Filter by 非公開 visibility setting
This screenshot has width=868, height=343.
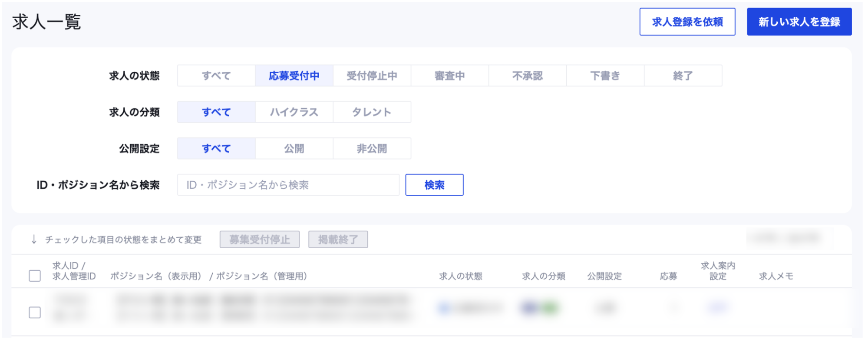372,149
